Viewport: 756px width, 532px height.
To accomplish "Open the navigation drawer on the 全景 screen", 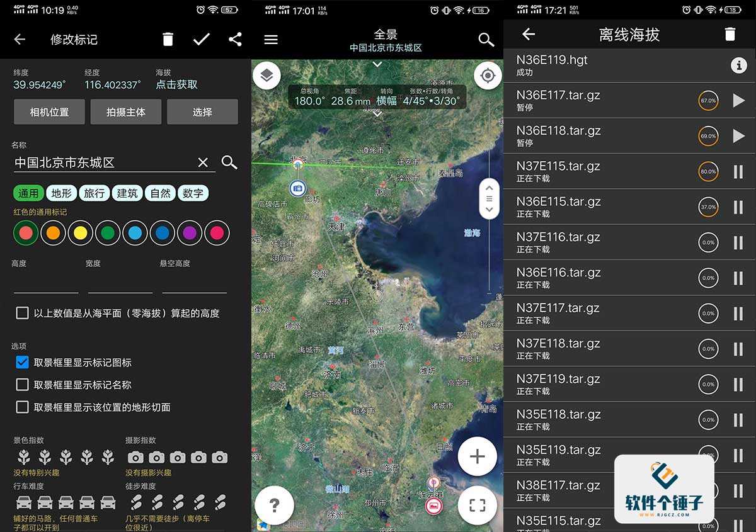I will pyautogui.click(x=271, y=39).
